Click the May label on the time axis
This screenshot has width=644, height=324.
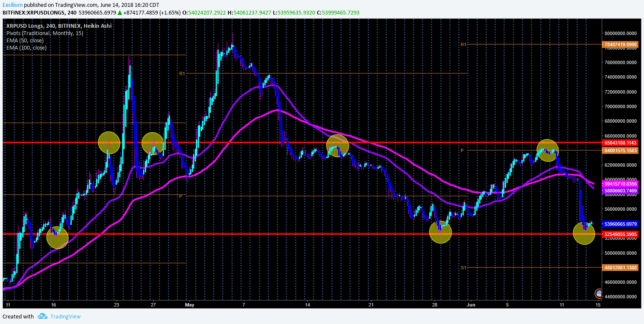tap(190, 305)
